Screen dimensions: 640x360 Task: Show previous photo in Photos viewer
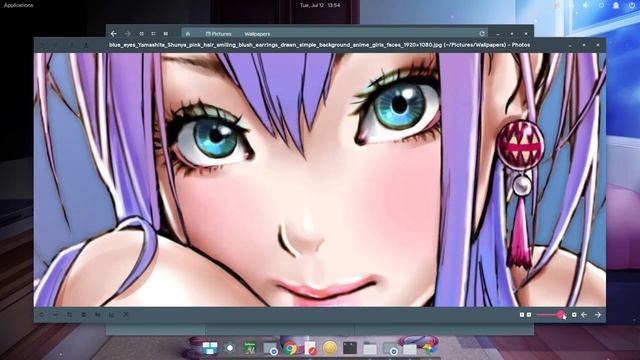tap(584, 315)
